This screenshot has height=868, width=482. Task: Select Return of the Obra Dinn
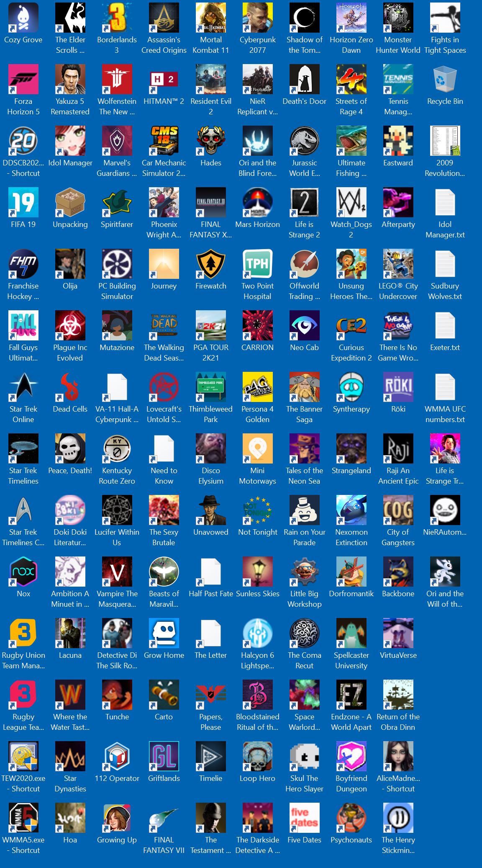click(398, 695)
